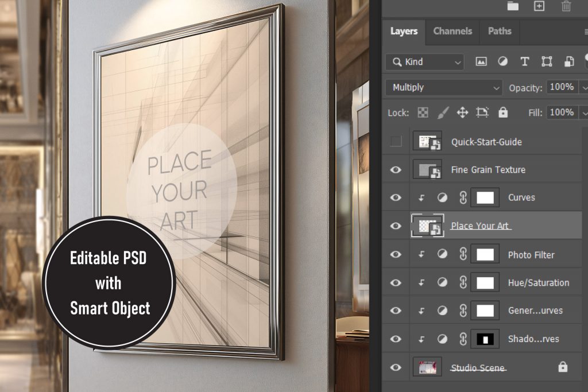This screenshot has width=588, height=392.
Task: Hide the Photo Filter layer
Action: 396,254
